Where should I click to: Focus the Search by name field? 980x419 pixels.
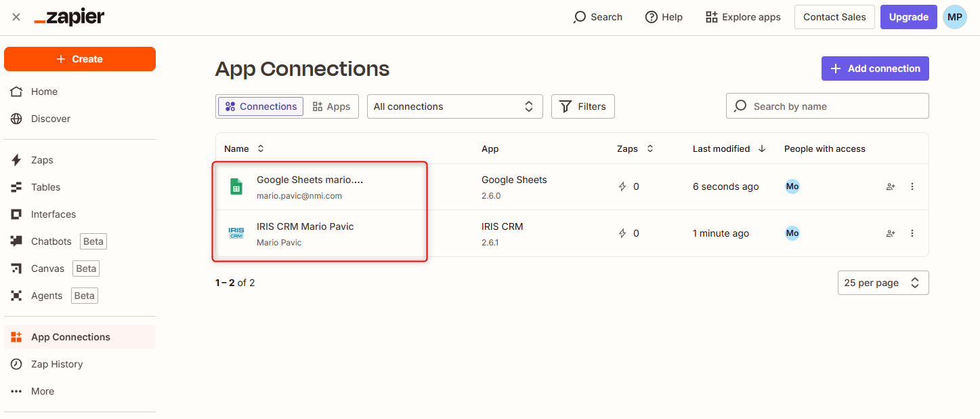(828, 106)
